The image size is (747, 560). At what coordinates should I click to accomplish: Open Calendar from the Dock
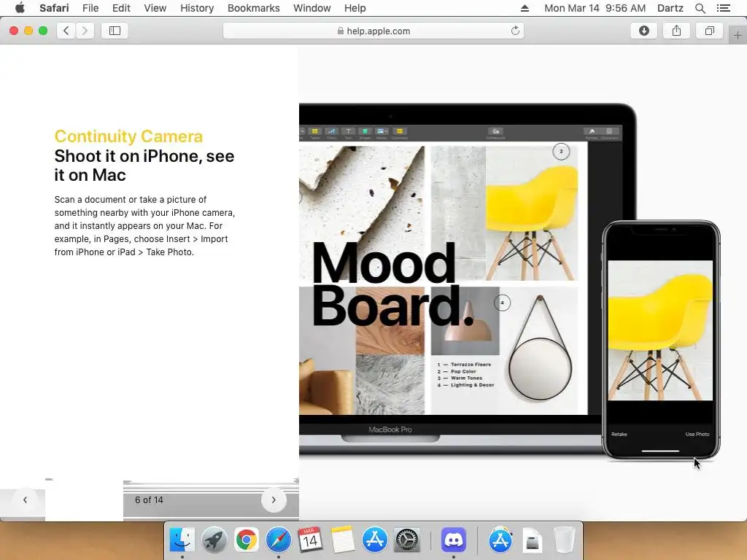click(x=310, y=540)
